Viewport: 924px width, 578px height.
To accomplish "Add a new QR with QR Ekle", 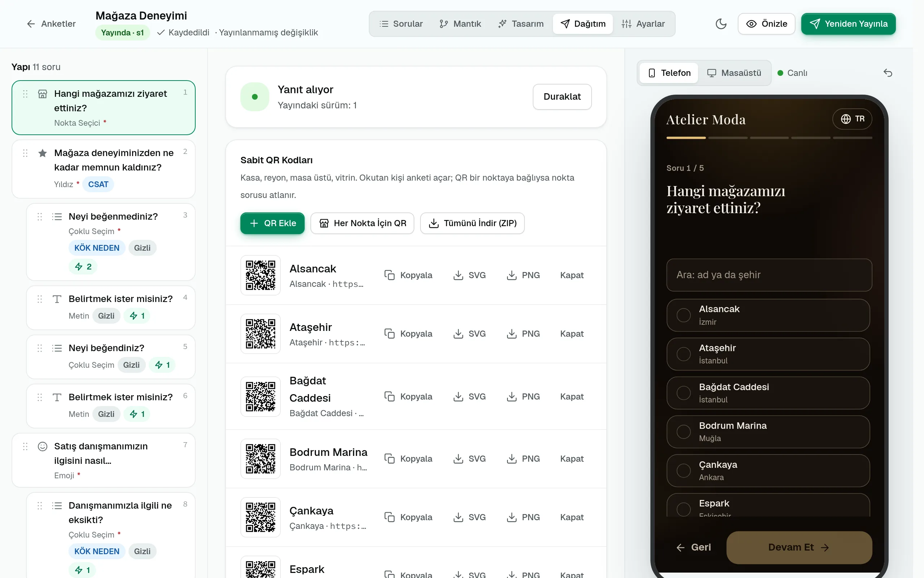I will 272,223.
